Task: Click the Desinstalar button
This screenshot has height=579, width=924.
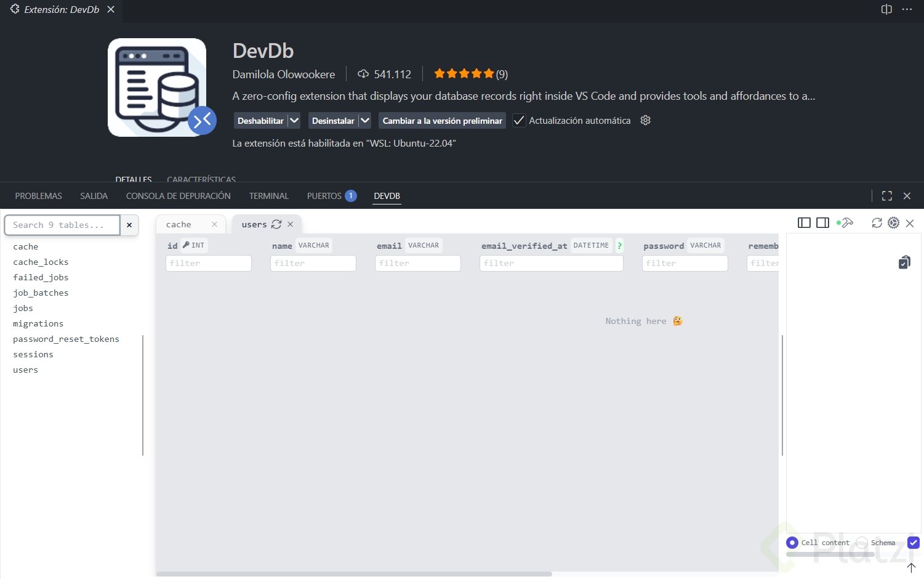Action: 333,121
